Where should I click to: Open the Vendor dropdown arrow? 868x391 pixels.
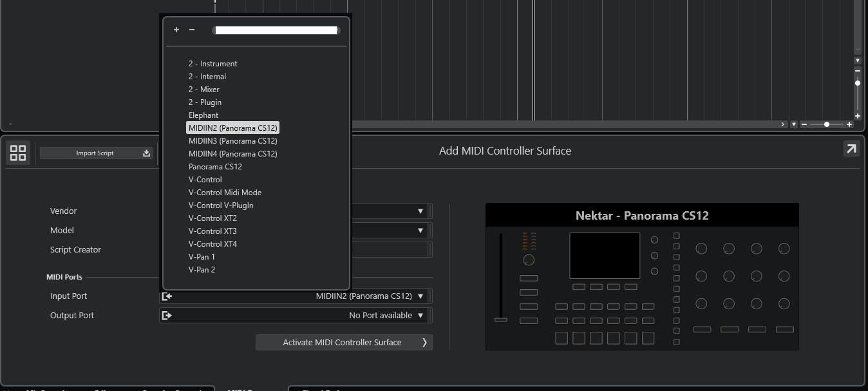(420, 211)
